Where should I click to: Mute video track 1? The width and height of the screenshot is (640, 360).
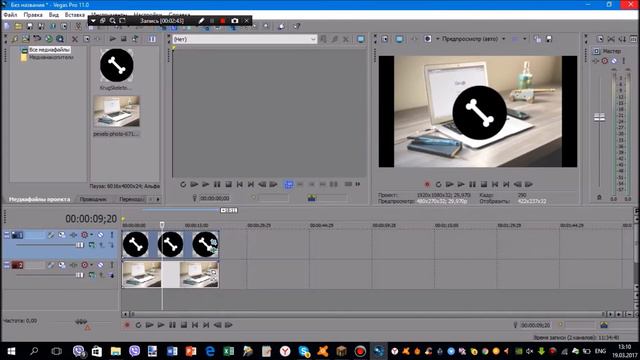100,235
